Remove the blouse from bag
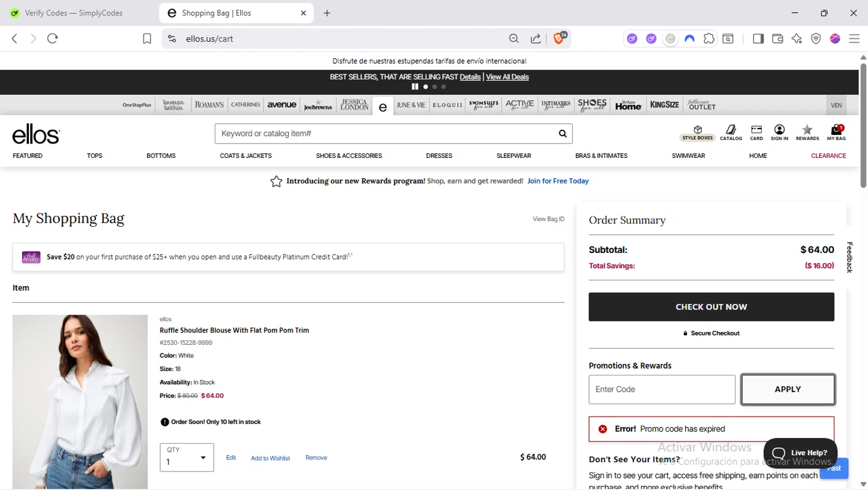The image size is (868, 490). (x=316, y=458)
